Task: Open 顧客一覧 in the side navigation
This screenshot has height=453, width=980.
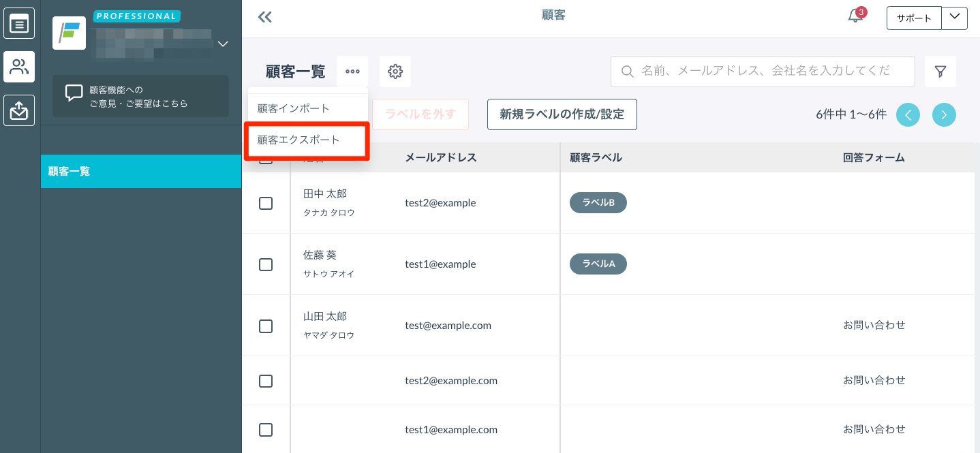Action: tap(141, 171)
